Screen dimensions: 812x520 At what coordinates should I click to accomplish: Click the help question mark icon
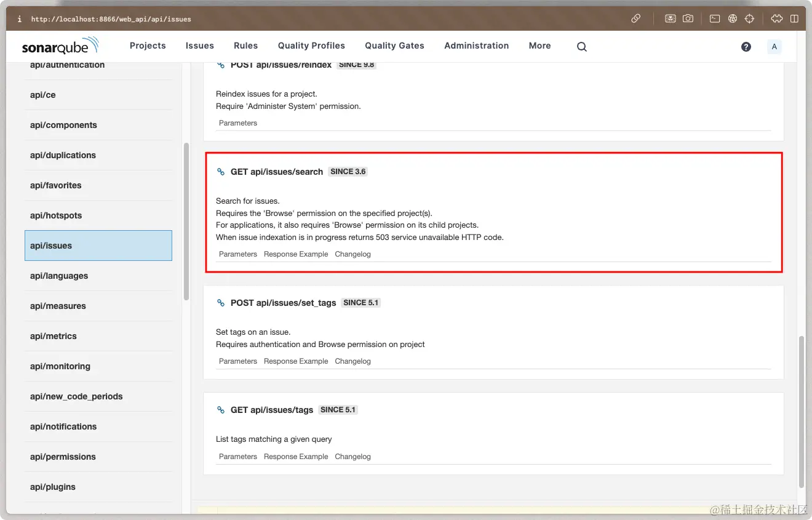coord(746,47)
